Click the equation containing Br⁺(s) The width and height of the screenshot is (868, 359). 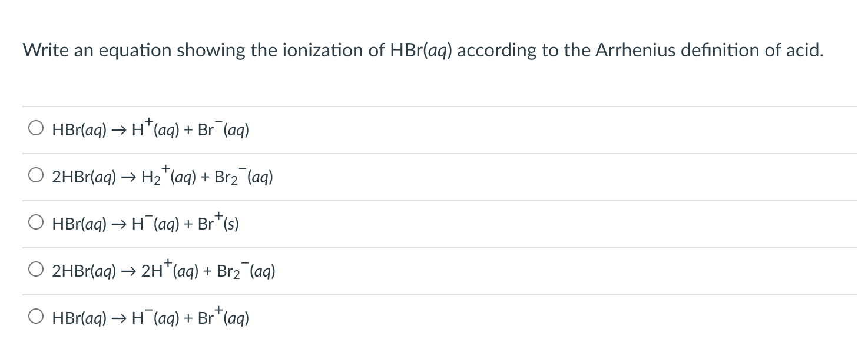tap(145, 224)
